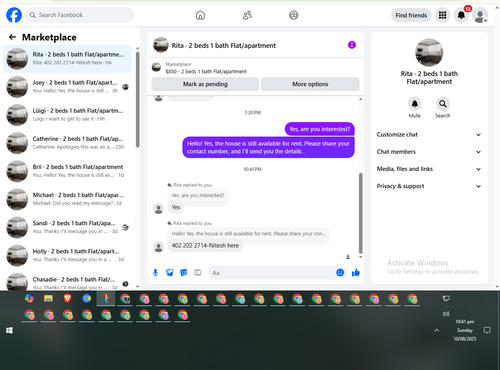Open Lüigi conversation in the list
Image resolution: width=500 pixels, height=370 pixels.
pos(68,115)
